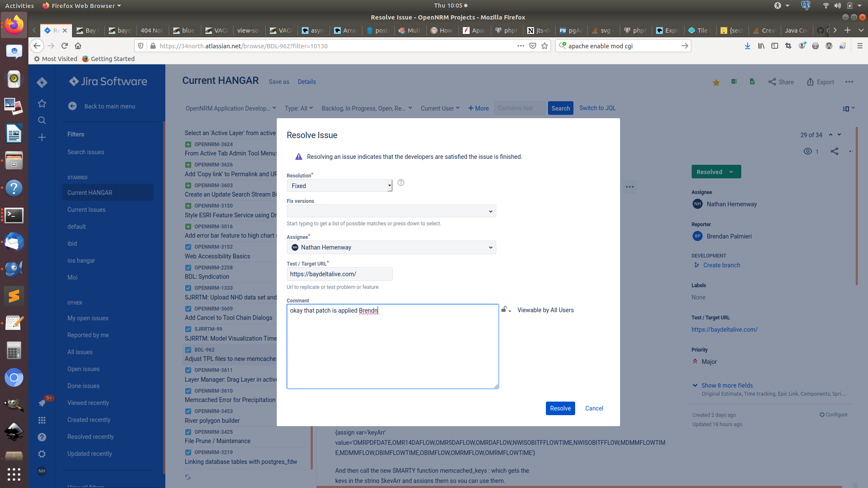Select the ios hangar filter
The image size is (868, 488).
coord(81,261)
